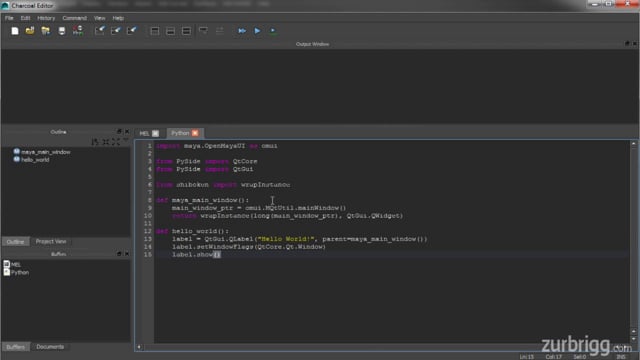Viewport: 640px width, 360px height.
Task: Click the second clear brush toolbar icon
Action: click(116, 31)
